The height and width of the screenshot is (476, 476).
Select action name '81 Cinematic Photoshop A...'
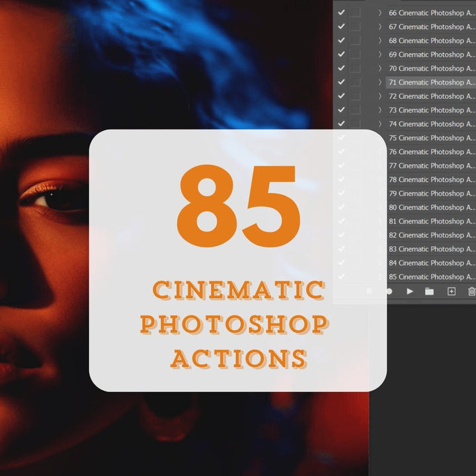(x=432, y=221)
